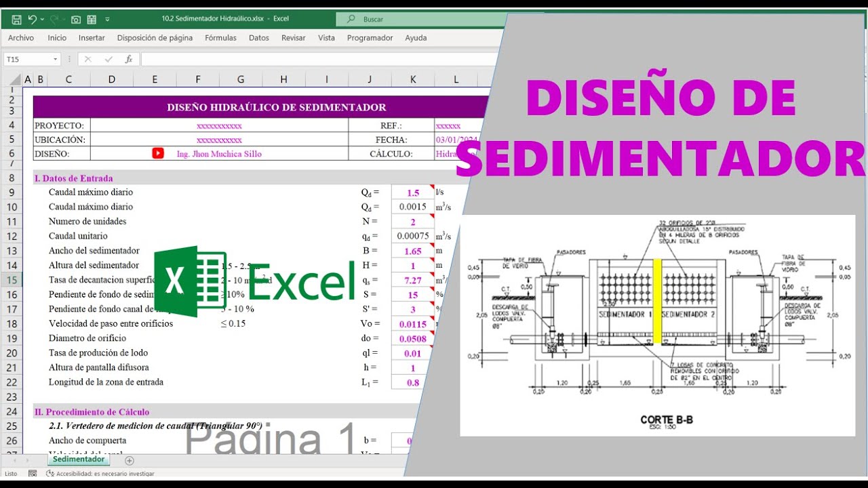Open the Disposición de página tab
868x488 pixels.
[155, 38]
